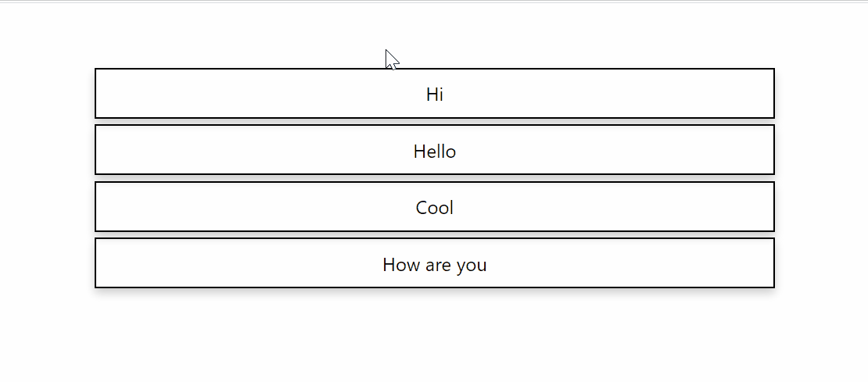The height and width of the screenshot is (382, 868).
Task: Click the word Cool
Action: click(435, 208)
